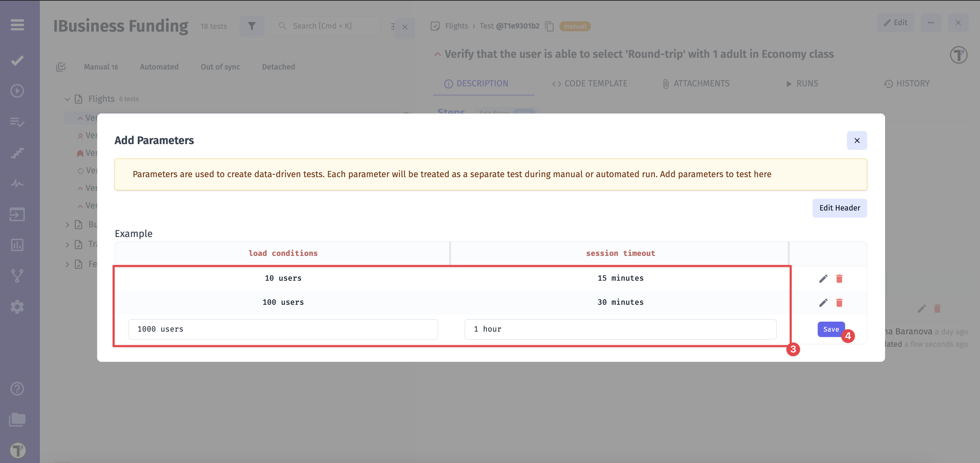Open the three-dots more options menu
Image resolution: width=980 pixels, height=463 pixels.
930,23
